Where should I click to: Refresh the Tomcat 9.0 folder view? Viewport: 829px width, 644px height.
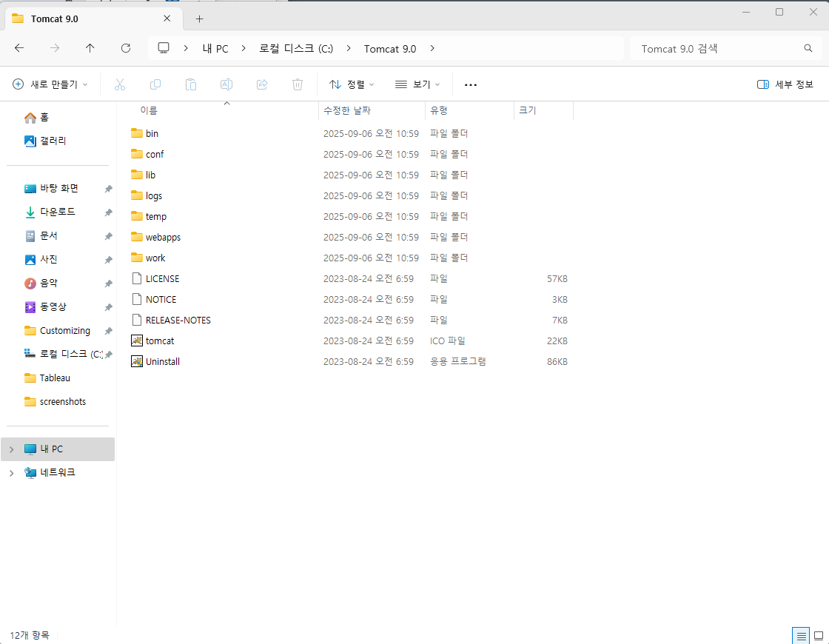coord(126,48)
